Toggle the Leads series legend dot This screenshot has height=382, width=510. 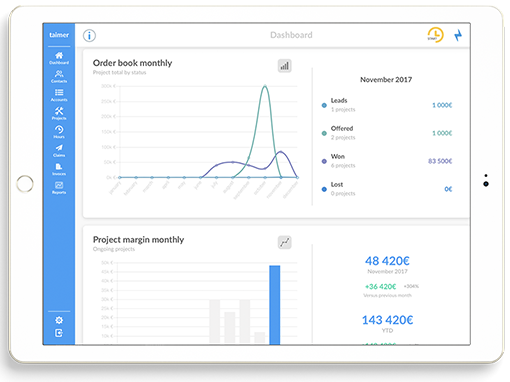tap(324, 105)
